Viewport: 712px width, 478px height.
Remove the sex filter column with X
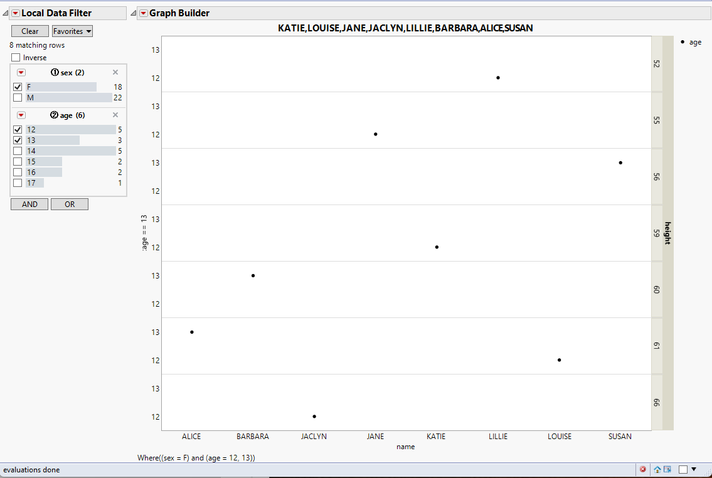115,72
